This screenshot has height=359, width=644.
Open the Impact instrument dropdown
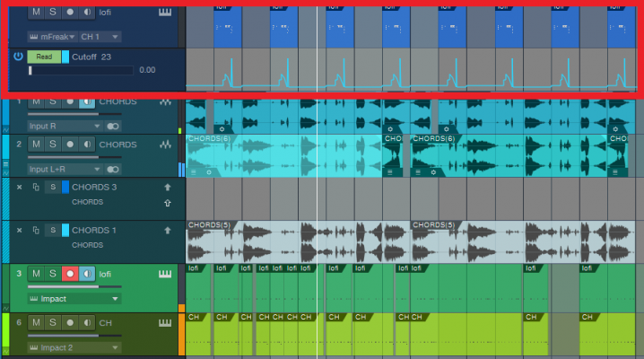pyautogui.click(x=74, y=299)
